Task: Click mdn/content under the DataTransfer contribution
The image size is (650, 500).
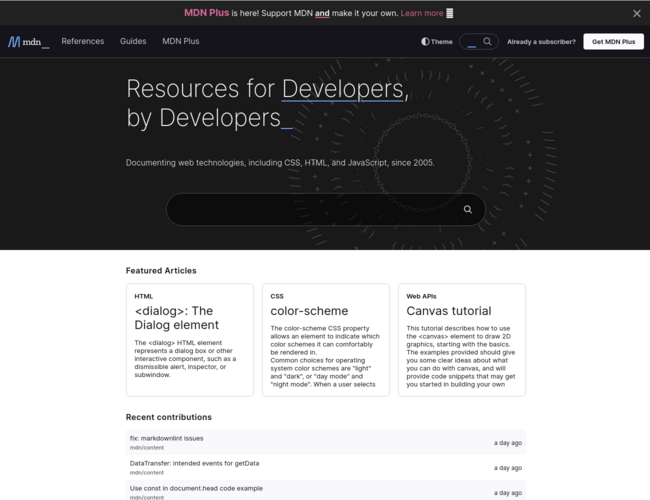Action: coord(147,472)
